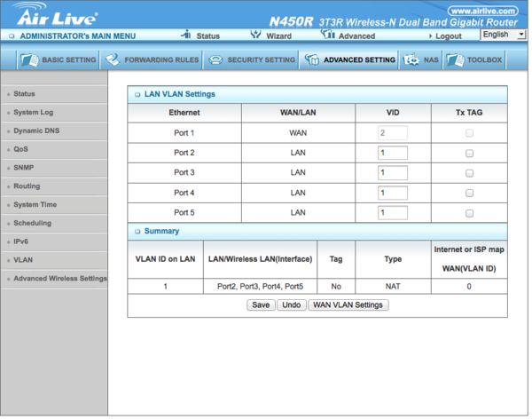Click the Port 4 VID field
The image size is (532, 419).
pyautogui.click(x=393, y=193)
